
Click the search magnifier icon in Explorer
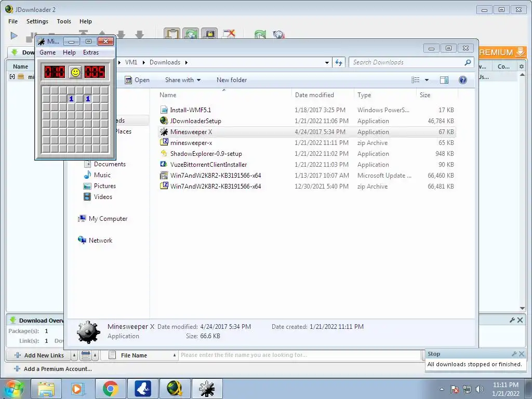pyautogui.click(x=468, y=62)
